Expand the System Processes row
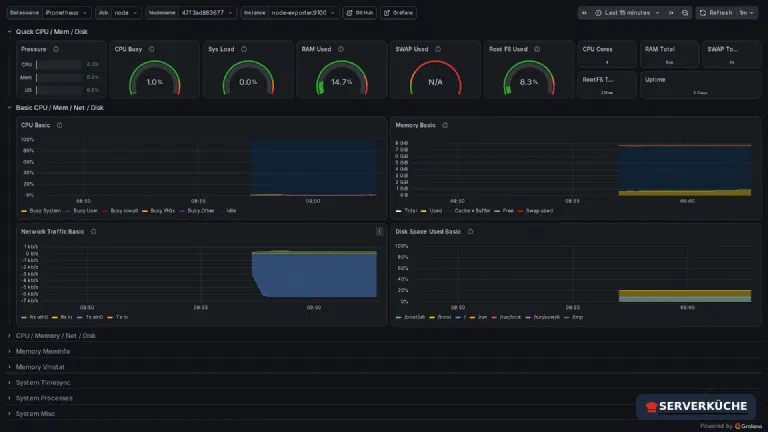The height and width of the screenshot is (432, 768). tap(44, 398)
